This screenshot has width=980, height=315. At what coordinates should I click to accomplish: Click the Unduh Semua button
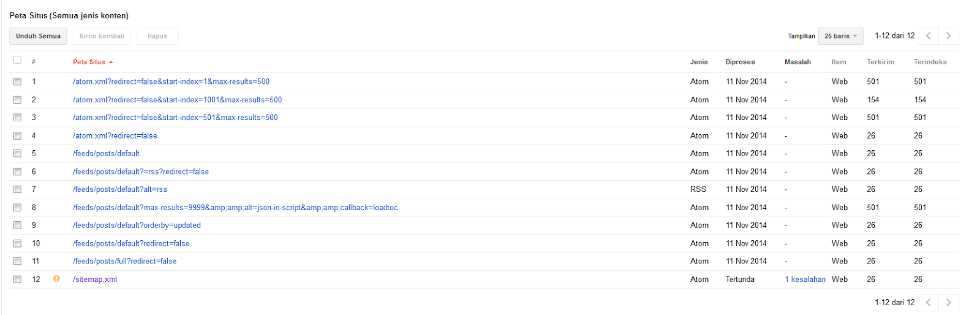click(38, 36)
